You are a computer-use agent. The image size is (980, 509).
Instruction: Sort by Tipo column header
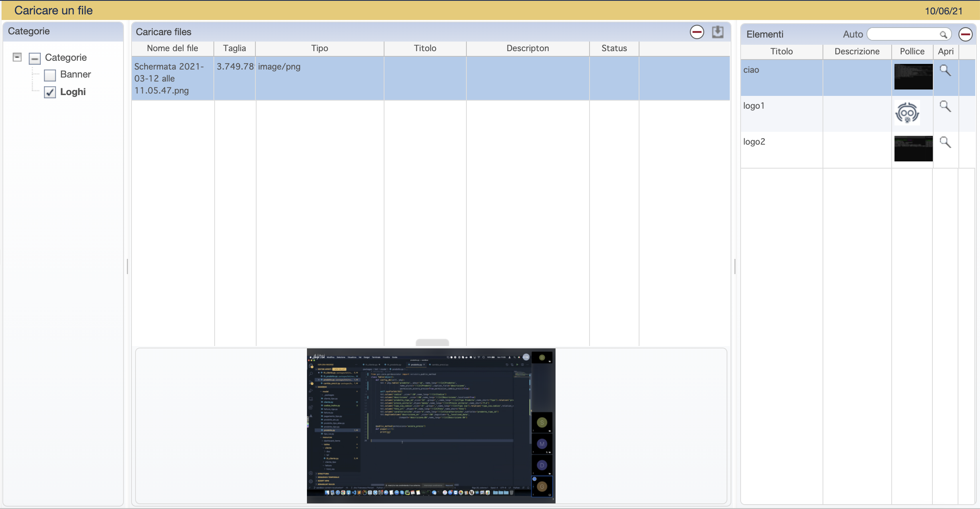[320, 48]
